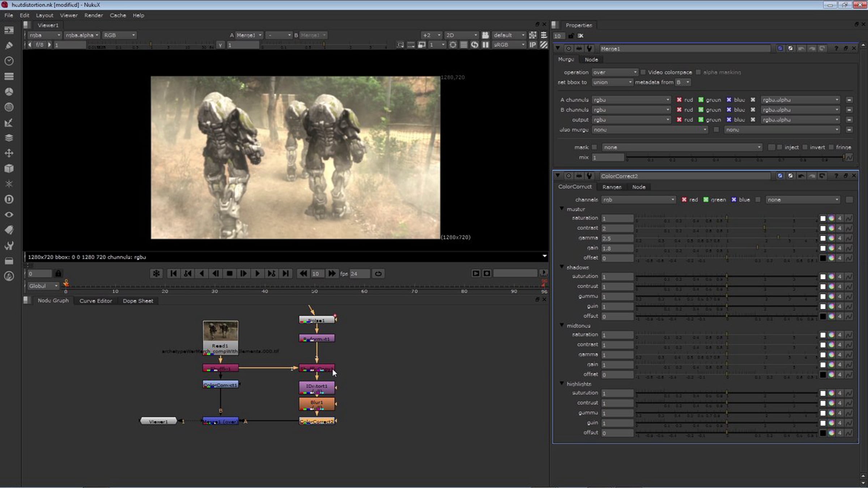Click the master saturation color swatch
This screenshot has height=488, width=868.
pyautogui.click(x=823, y=218)
